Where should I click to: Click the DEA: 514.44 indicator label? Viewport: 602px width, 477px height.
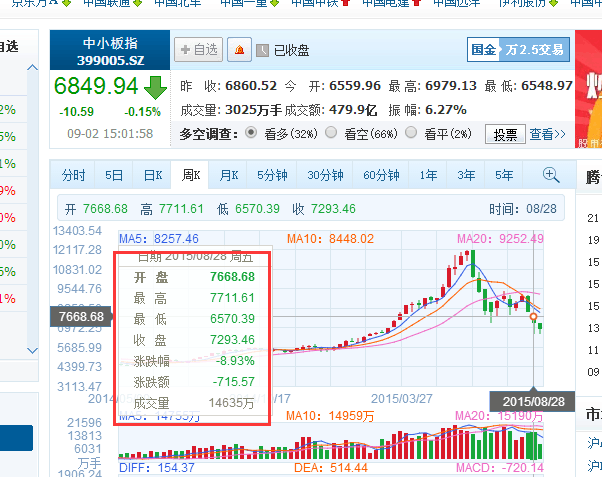(331, 468)
